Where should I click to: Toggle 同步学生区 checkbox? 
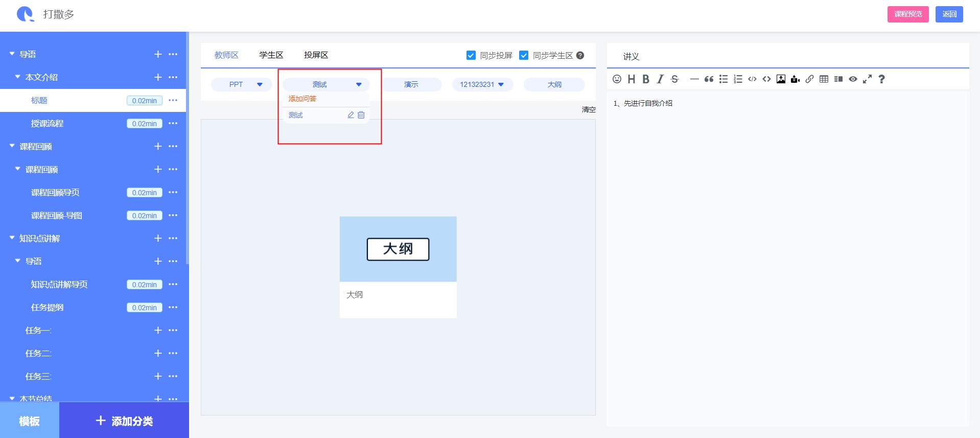(x=524, y=55)
